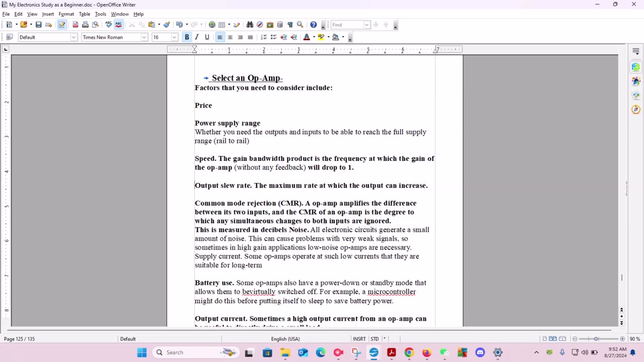The image size is (644, 362).
Task: Click the Document as E-mail icon
Action: [x=48, y=24]
